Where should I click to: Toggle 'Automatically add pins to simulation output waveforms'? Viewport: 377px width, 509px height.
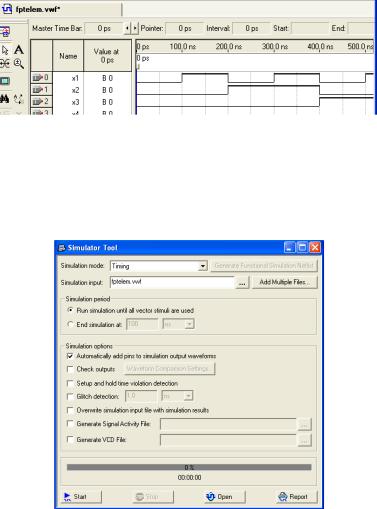tap(70, 356)
